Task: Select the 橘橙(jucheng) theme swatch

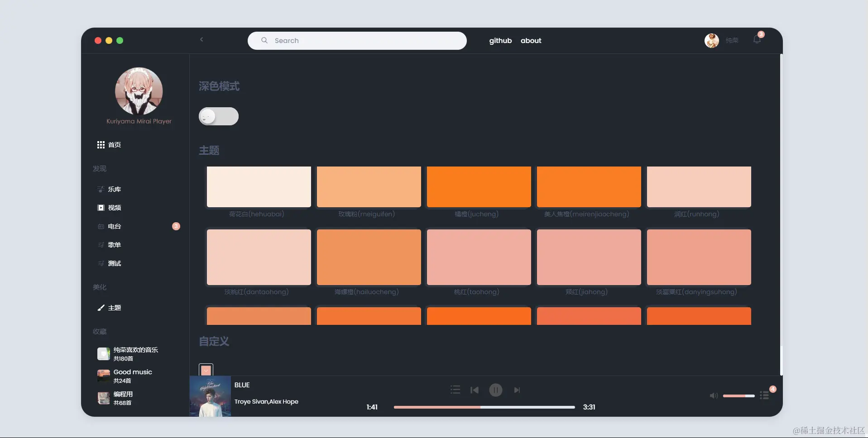Action: (x=479, y=186)
